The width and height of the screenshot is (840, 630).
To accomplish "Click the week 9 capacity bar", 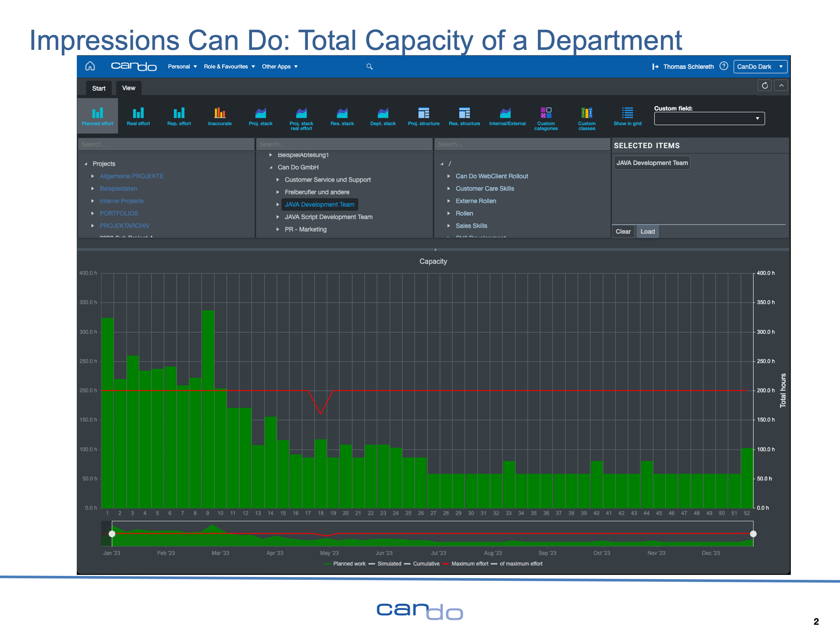I will tap(208, 409).
